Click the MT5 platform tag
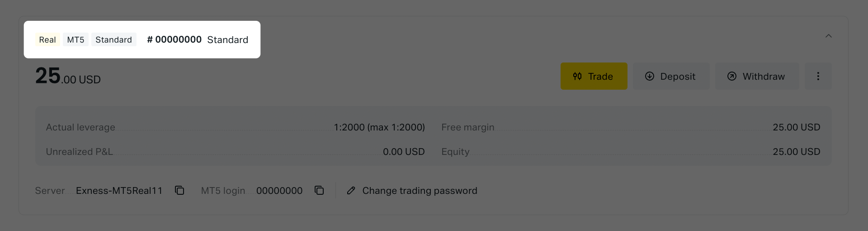Screen dimensions: 868x231 (x=75, y=40)
